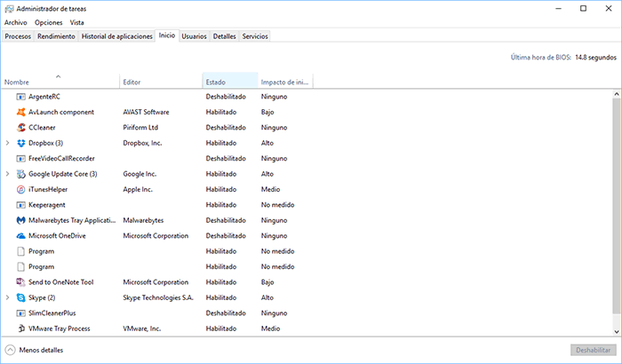Click the Deshabilitar button
Viewport: 622px width, 364px height.
coord(594,350)
